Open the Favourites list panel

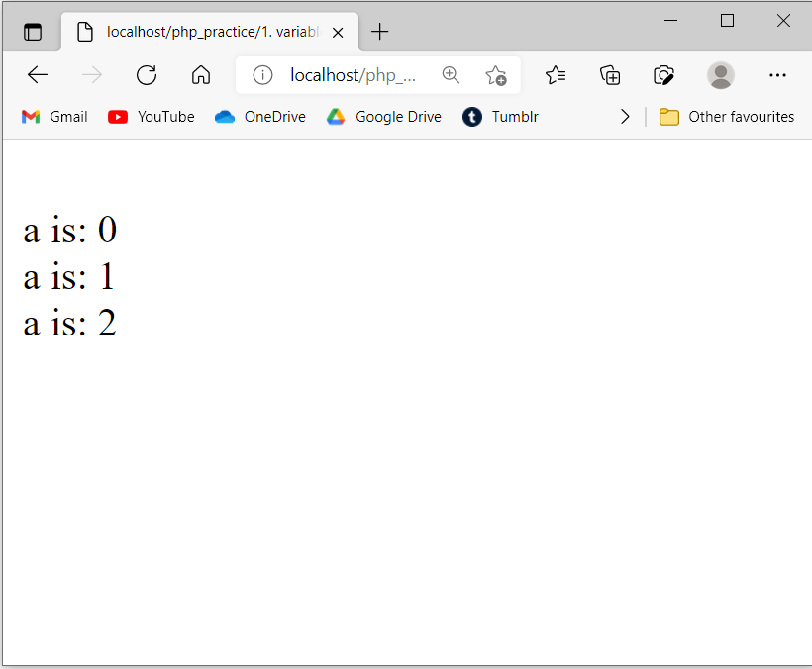[556, 75]
